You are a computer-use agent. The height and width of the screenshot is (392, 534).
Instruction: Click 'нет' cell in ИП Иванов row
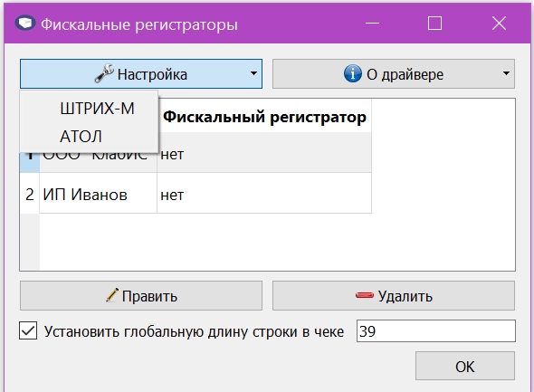pyautogui.click(x=264, y=194)
